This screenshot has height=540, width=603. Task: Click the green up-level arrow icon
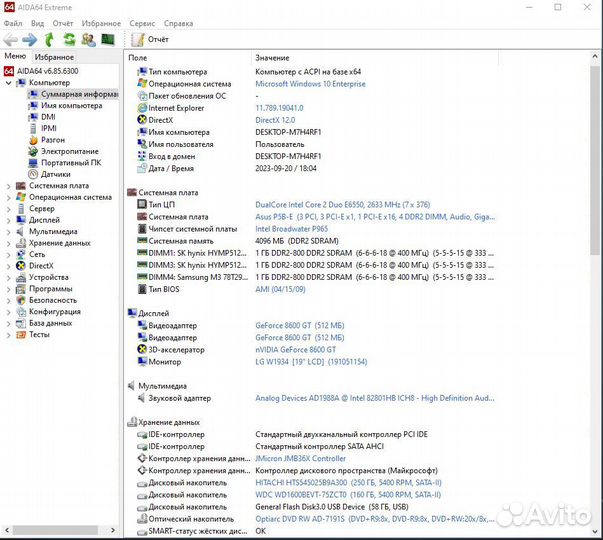[x=49, y=40]
